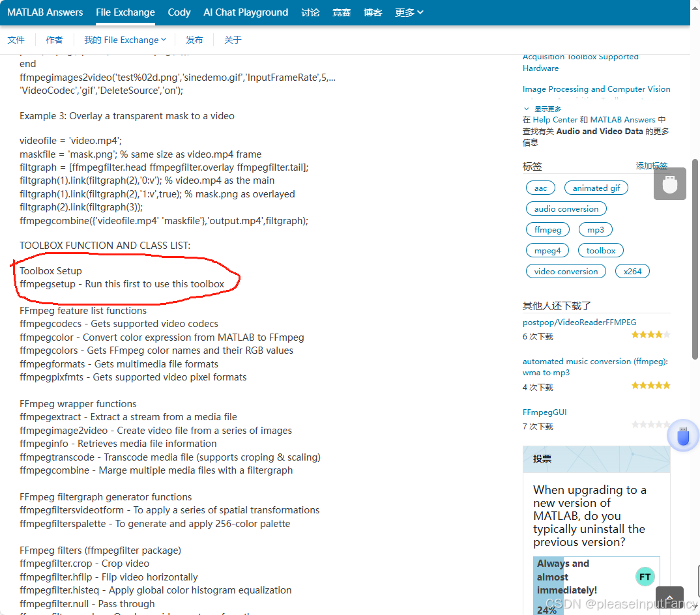
Task: Open the 讨论 discussions tab
Action: (310, 12)
